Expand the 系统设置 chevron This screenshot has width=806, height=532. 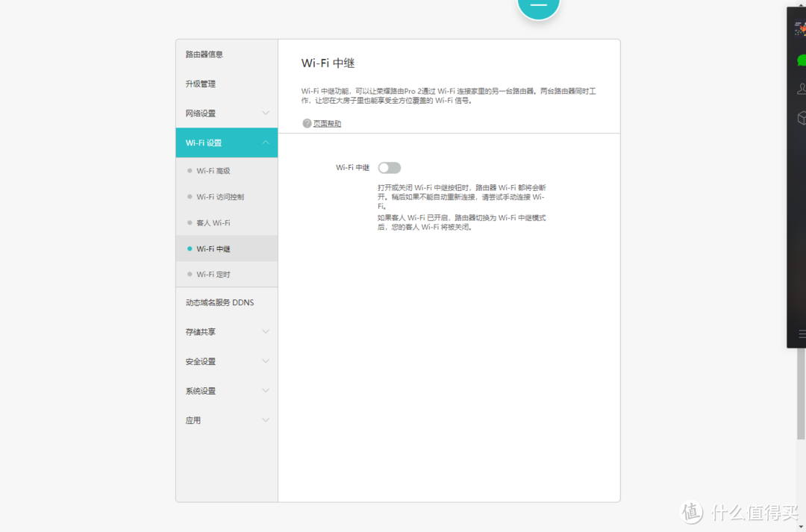[x=266, y=390]
